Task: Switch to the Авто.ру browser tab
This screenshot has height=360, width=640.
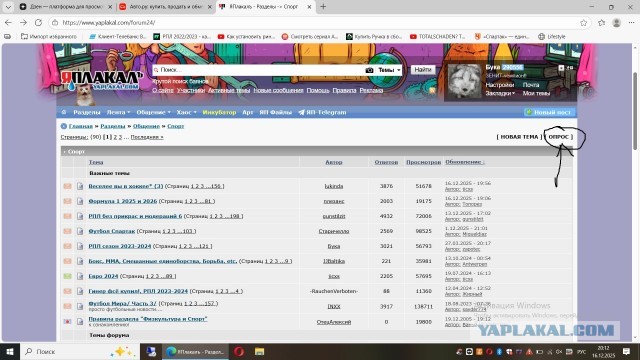Action: click(x=165, y=7)
